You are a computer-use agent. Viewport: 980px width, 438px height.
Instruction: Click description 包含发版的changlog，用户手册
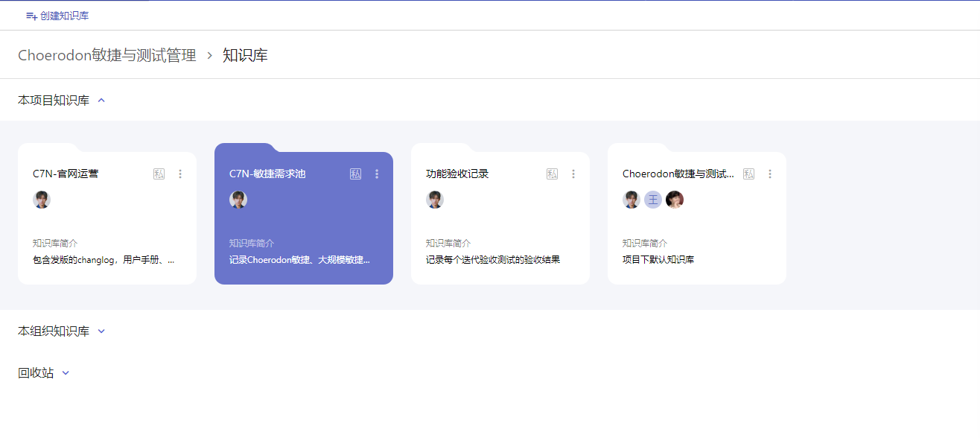[104, 260]
